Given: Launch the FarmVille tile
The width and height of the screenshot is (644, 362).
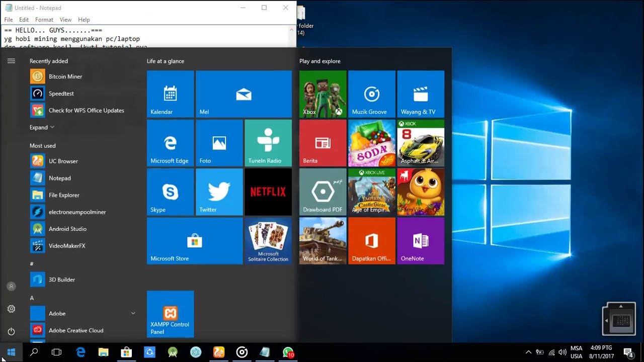Looking at the screenshot, I should coord(421,192).
